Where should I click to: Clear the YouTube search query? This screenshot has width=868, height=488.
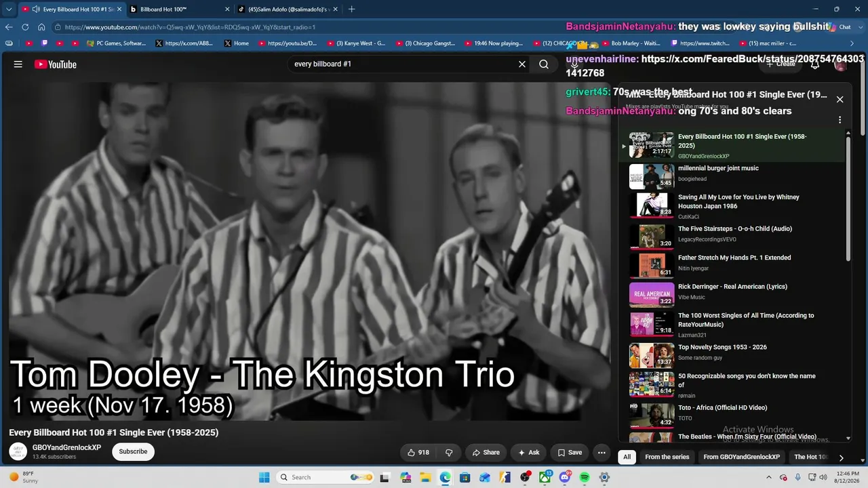pyautogui.click(x=522, y=64)
